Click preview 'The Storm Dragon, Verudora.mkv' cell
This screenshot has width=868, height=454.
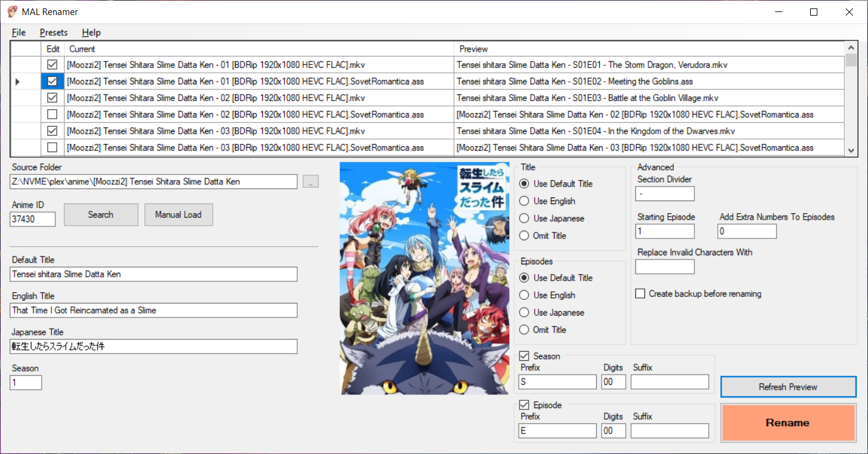(649, 64)
